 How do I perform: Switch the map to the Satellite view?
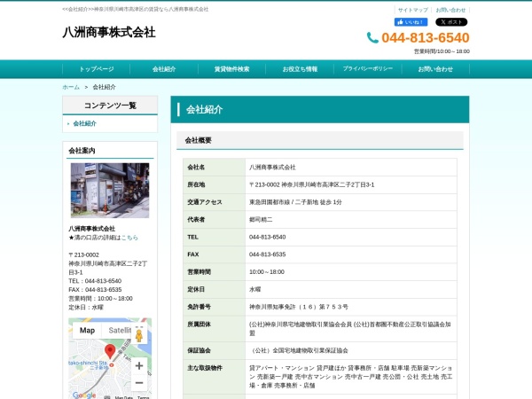119,331
